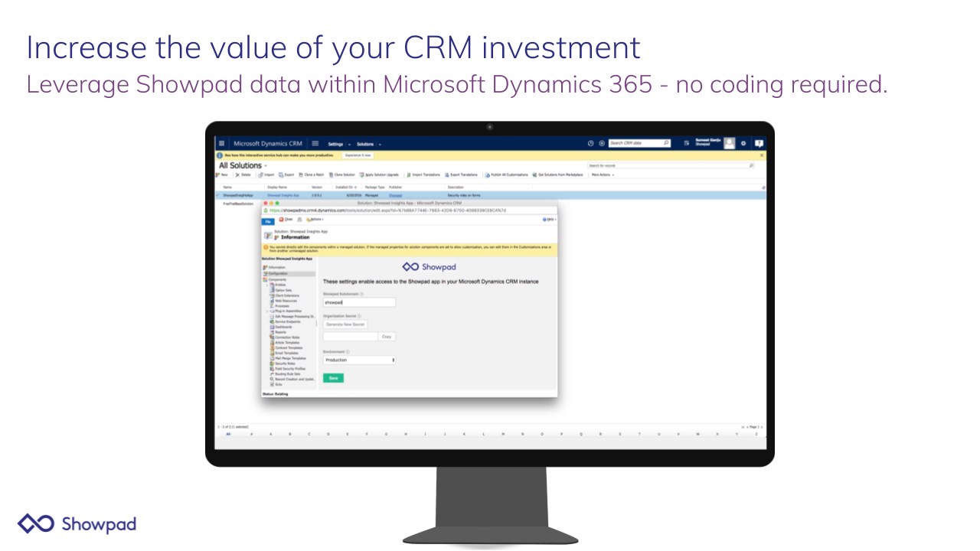Viewport: 980px width, 551px height.
Task: Click the Showpad publisher link
Action: pyautogui.click(x=395, y=195)
